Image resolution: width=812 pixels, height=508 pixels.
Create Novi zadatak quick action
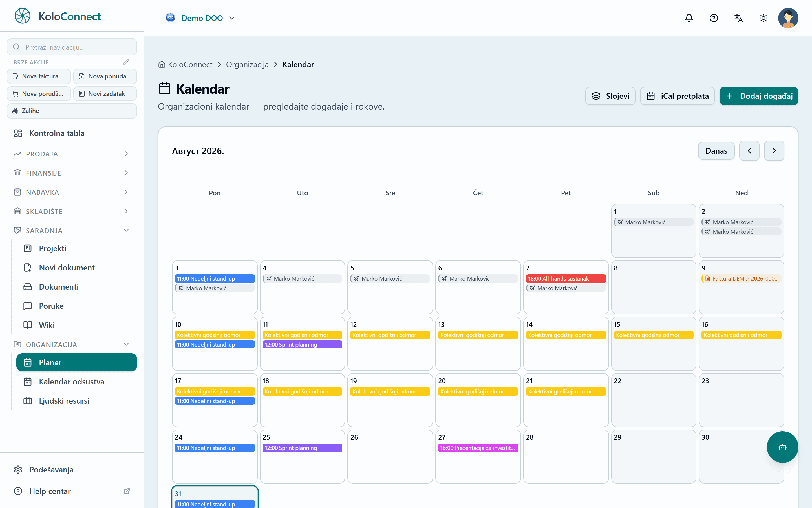click(105, 94)
